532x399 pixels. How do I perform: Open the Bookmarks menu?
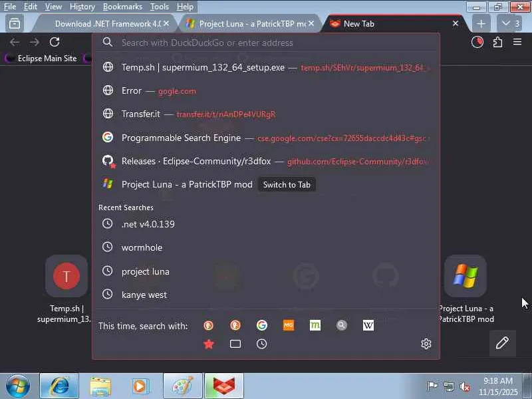122,7
